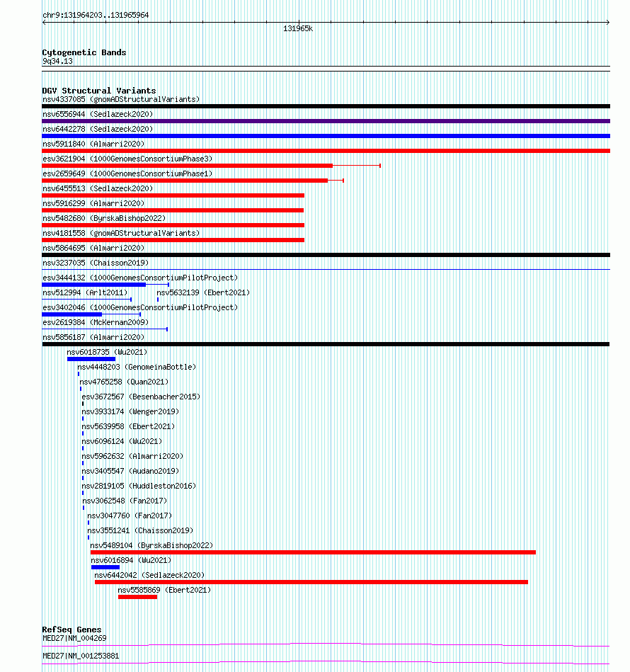Image resolution: width=630 pixels, height=672 pixels.
Task: Click the nsv2819105 (Huddleston2016) label
Action: coord(139,486)
